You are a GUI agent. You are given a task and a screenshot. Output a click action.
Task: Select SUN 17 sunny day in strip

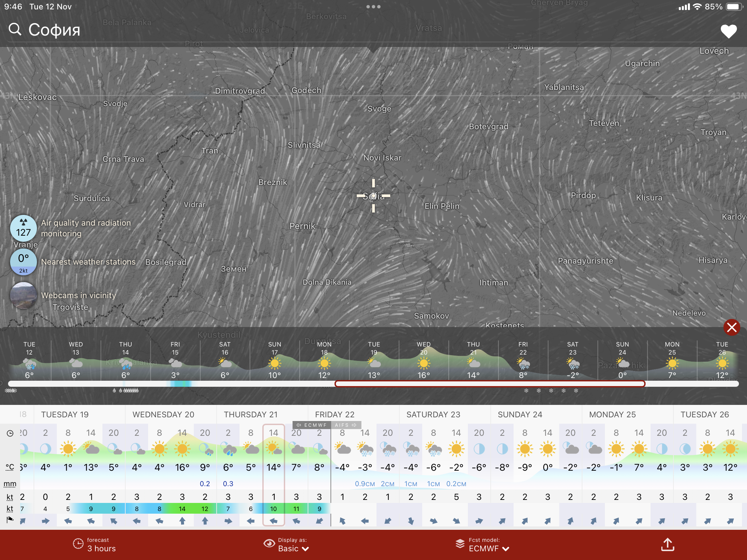pyautogui.click(x=274, y=360)
